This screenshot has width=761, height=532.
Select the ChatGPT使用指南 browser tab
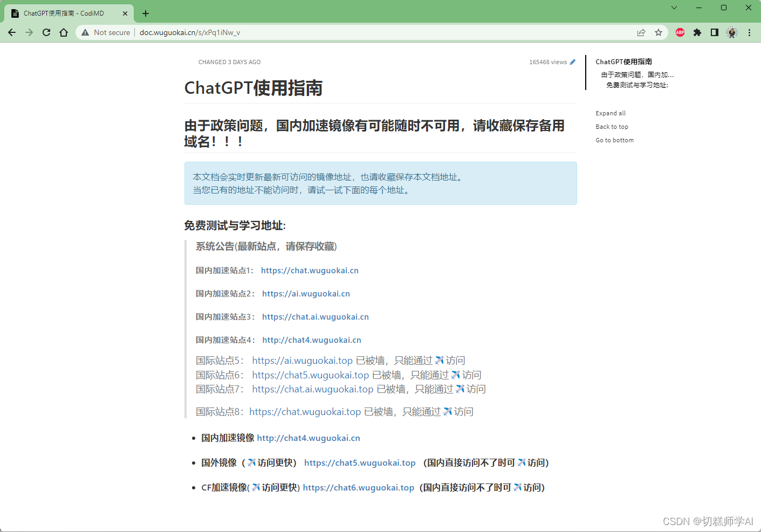[65, 13]
